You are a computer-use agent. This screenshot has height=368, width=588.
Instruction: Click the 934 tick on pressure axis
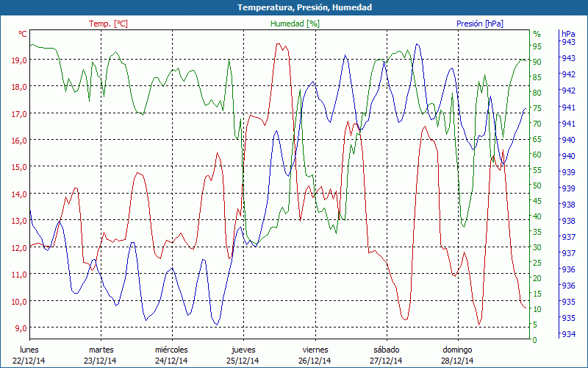coord(568,335)
